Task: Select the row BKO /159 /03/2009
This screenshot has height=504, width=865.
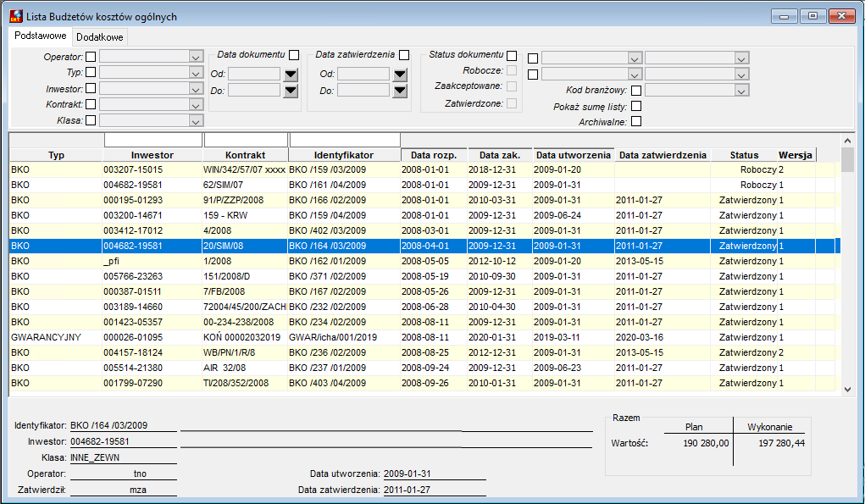Action: [x=424, y=170]
